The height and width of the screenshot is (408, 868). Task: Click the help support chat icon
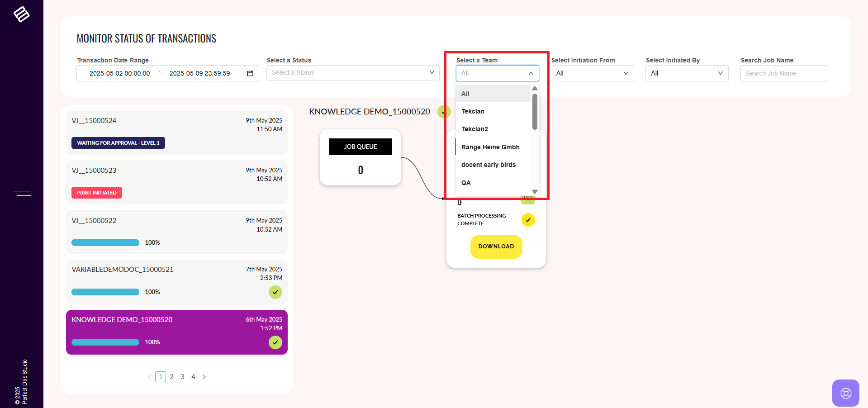click(x=845, y=393)
